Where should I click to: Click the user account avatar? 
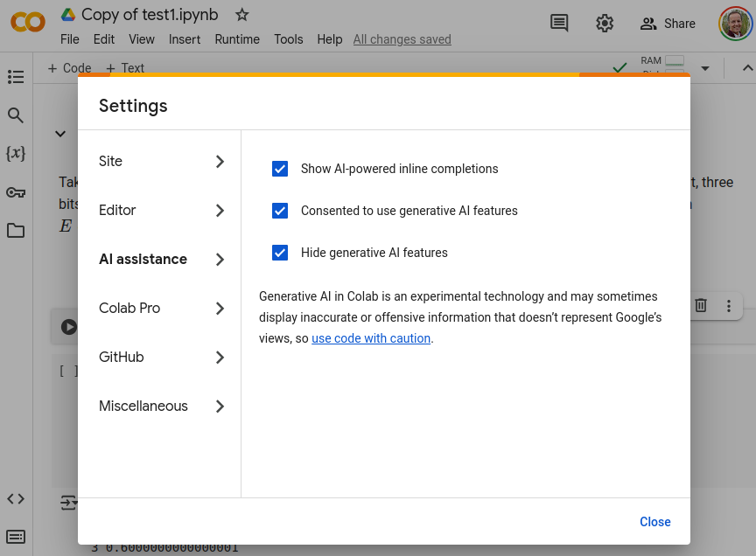click(x=734, y=24)
